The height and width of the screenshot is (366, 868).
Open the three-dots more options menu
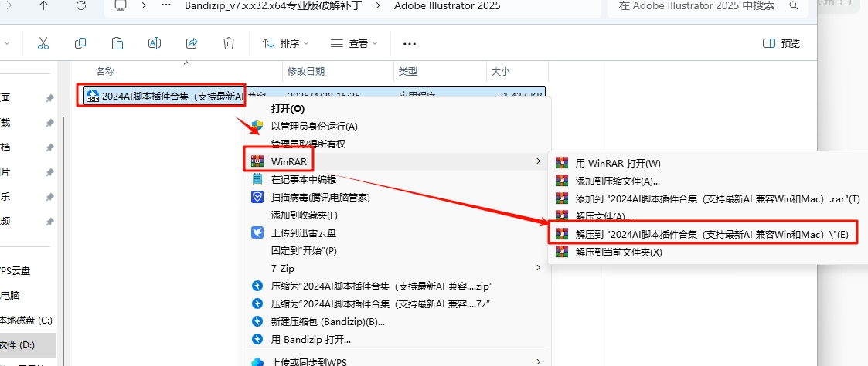[409, 44]
